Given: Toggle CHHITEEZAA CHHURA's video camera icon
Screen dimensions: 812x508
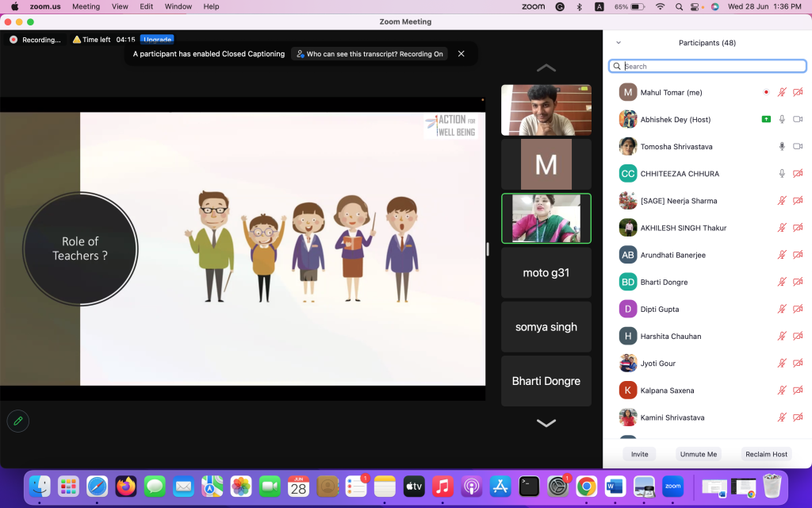Looking at the screenshot, I should [x=798, y=174].
